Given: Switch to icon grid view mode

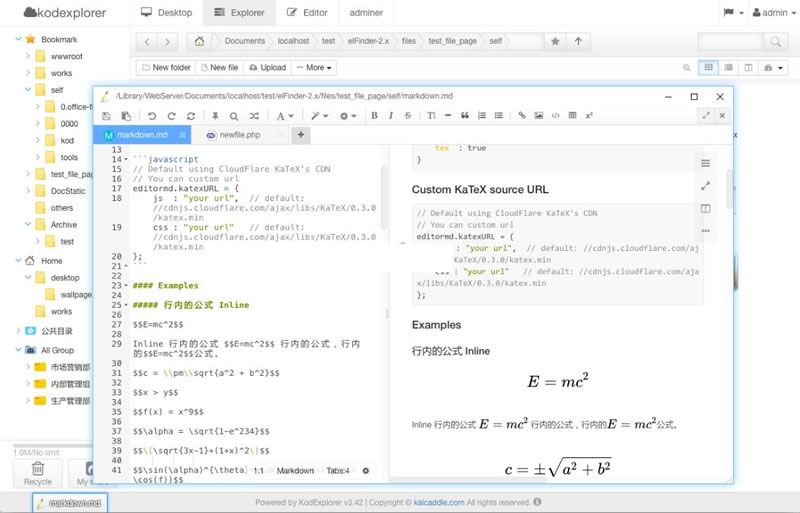Looking at the screenshot, I should [x=708, y=67].
